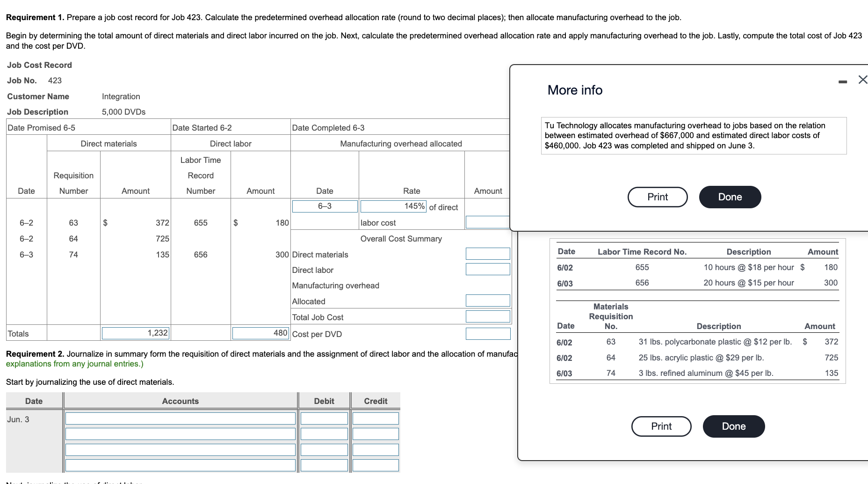Click the first Credit field in the journal

tap(375, 418)
